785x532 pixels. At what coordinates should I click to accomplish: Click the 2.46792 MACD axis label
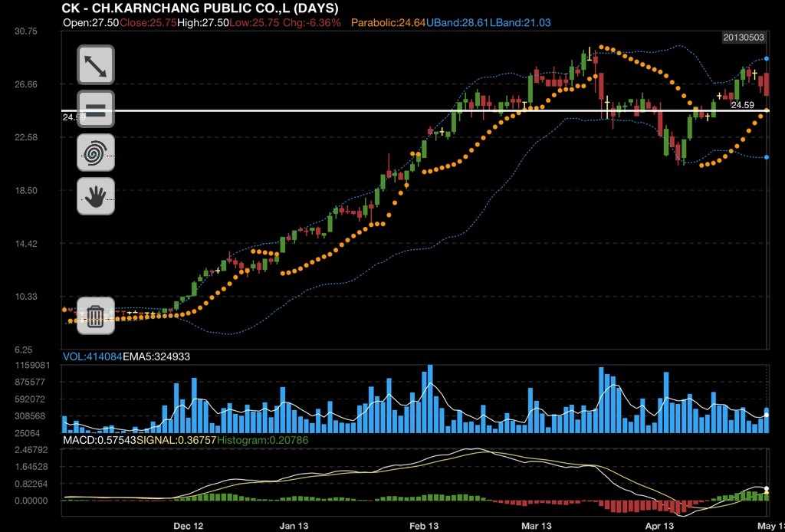pos(31,450)
